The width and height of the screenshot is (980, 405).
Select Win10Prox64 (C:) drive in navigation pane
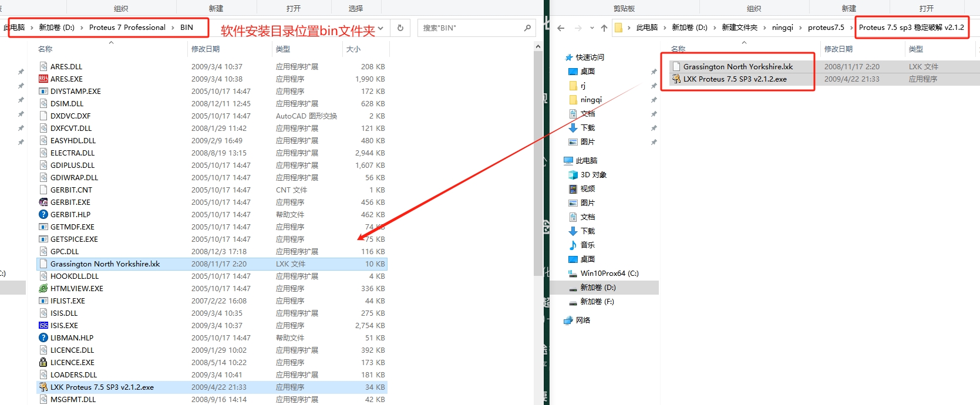609,273
